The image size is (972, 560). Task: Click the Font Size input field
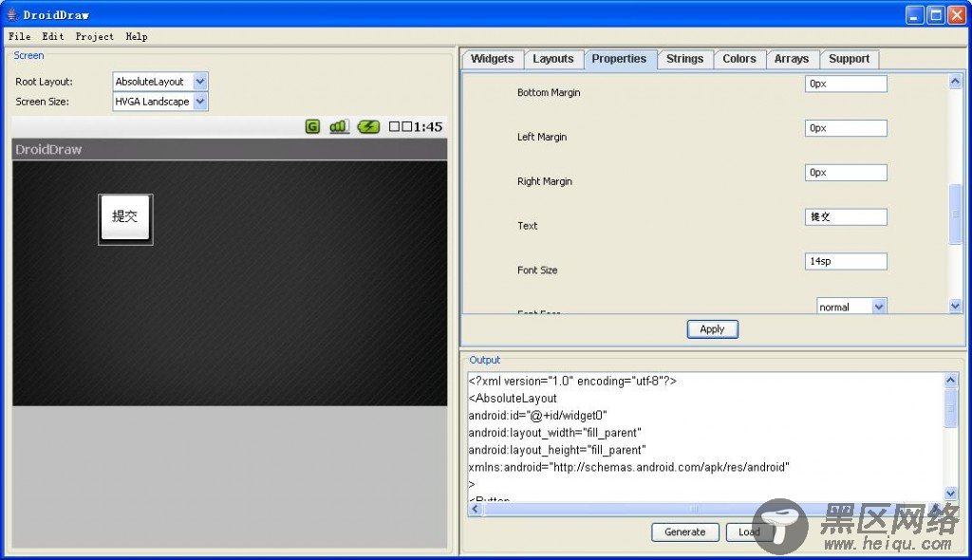(846, 261)
